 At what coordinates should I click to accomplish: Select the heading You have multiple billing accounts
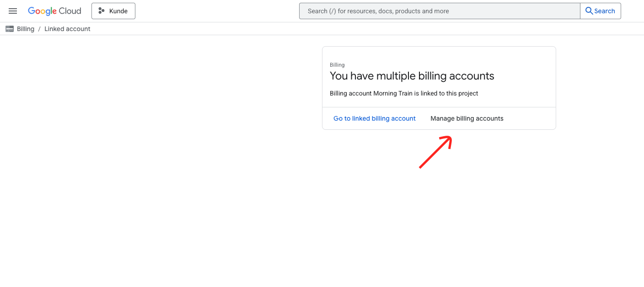412,76
